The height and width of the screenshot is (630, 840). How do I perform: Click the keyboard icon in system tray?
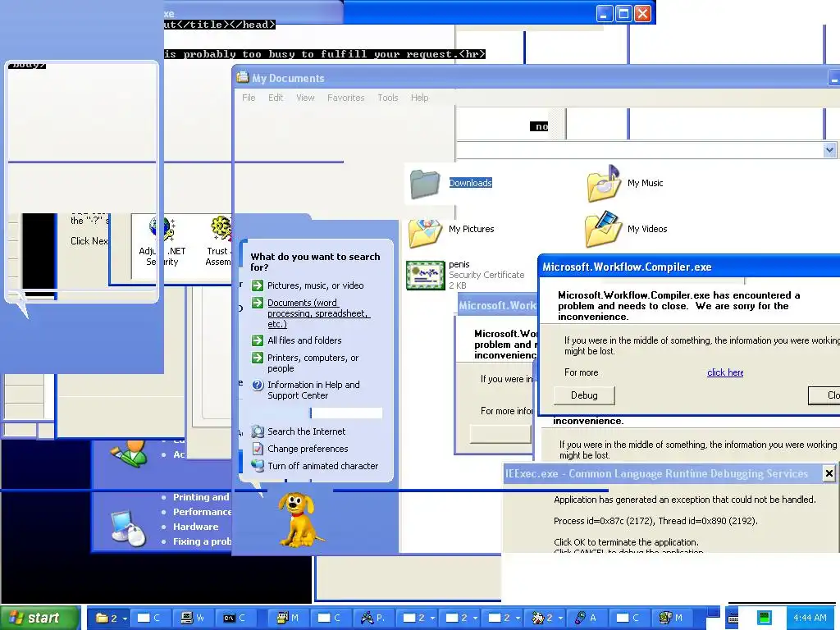point(733,619)
